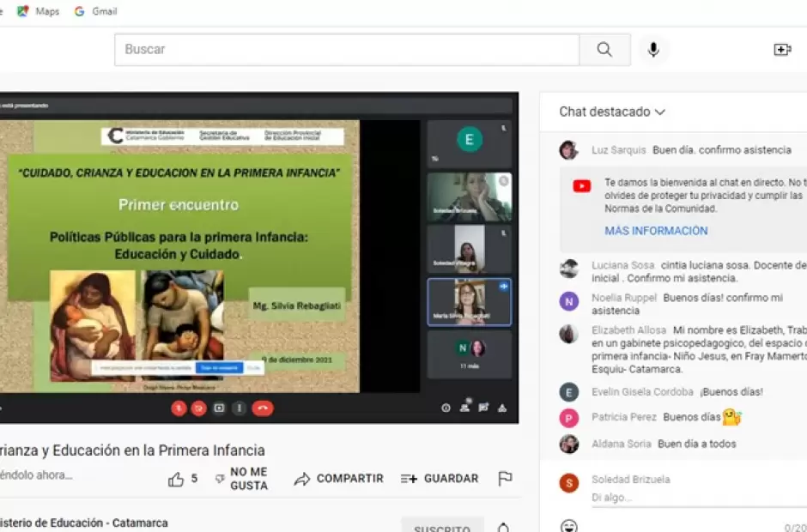Click the magnifier search button
The height and width of the screenshot is (532, 807).
coord(604,50)
